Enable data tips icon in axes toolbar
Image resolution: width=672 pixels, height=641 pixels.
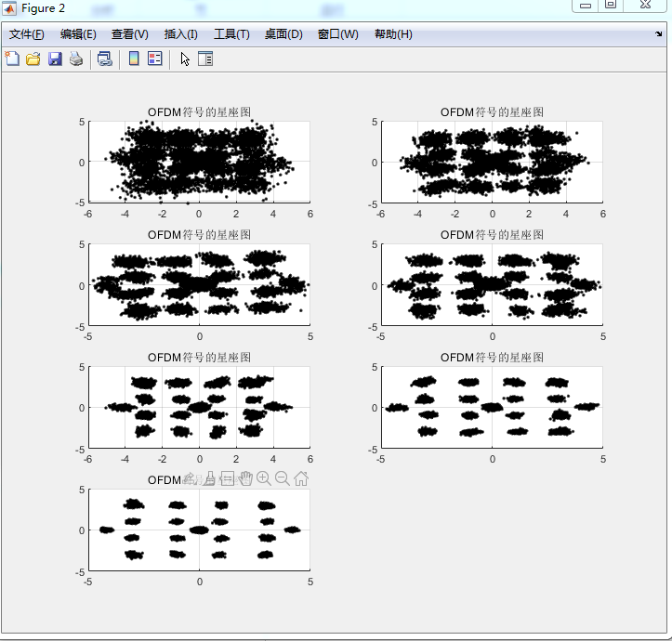[227, 478]
